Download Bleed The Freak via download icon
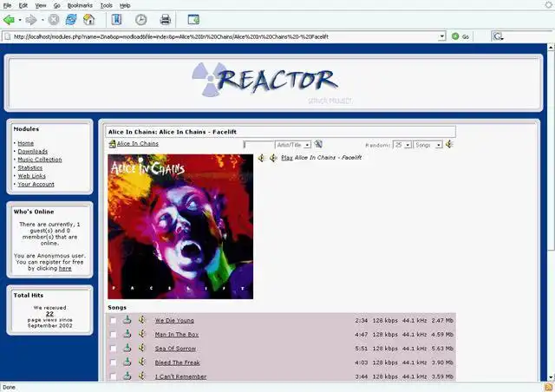The width and height of the screenshot is (555, 392). point(127,362)
